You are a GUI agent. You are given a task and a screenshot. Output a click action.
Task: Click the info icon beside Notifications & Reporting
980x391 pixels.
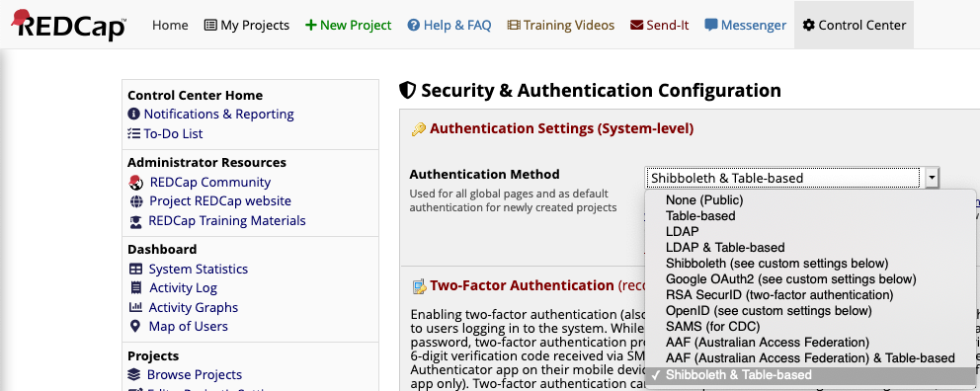pos(133,114)
